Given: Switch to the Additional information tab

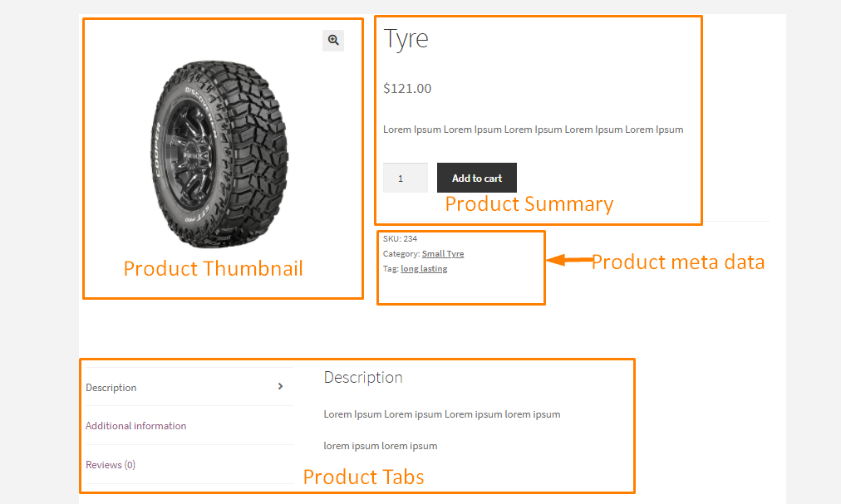Looking at the screenshot, I should point(136,426).
